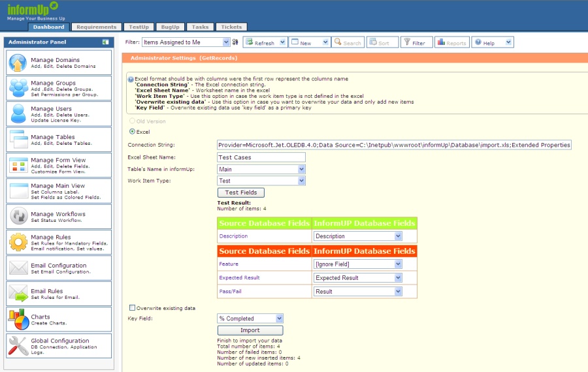Click the Manage Rules link text
This screenshot has height=372, width=588.
50,237
